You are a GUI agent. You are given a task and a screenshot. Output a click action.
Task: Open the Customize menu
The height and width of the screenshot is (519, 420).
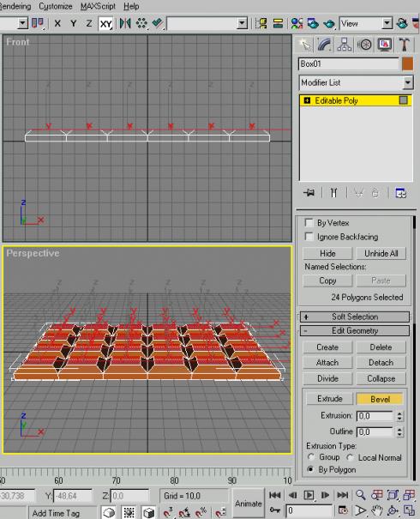[56, 6]
